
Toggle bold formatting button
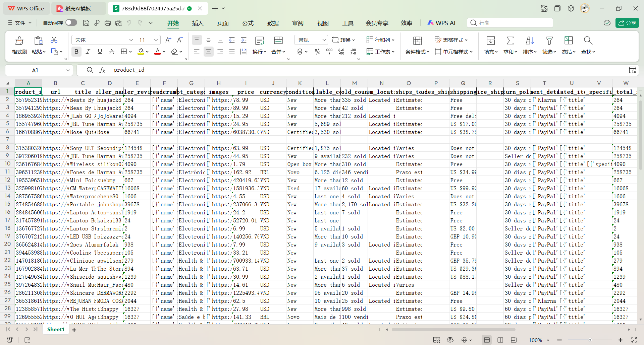(x=76, y=52)
